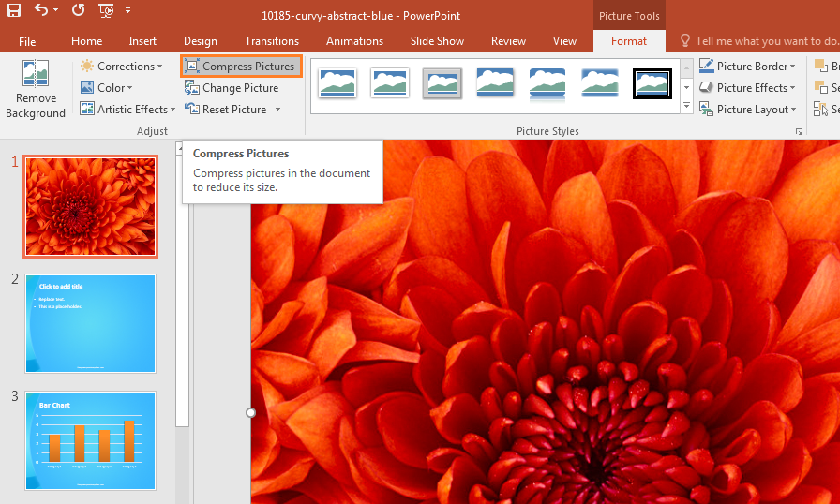
Task: Click Change Picture
Action: [232, 88]
